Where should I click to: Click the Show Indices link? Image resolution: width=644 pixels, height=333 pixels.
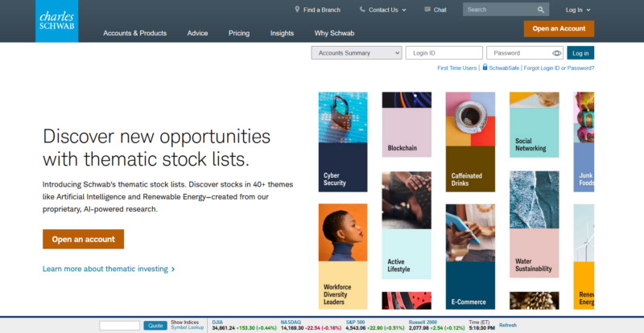184,323
